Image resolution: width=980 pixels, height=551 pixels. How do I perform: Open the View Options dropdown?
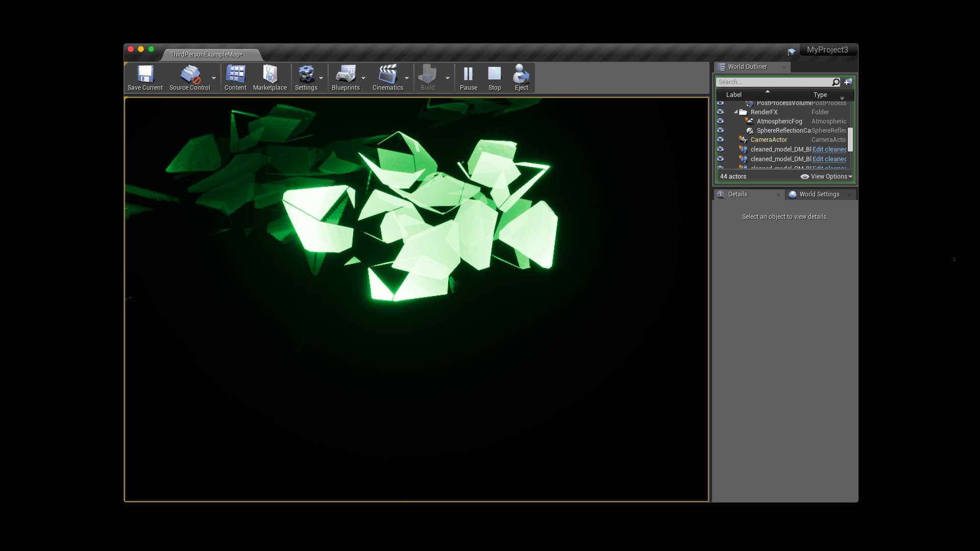tap(827, 177)
